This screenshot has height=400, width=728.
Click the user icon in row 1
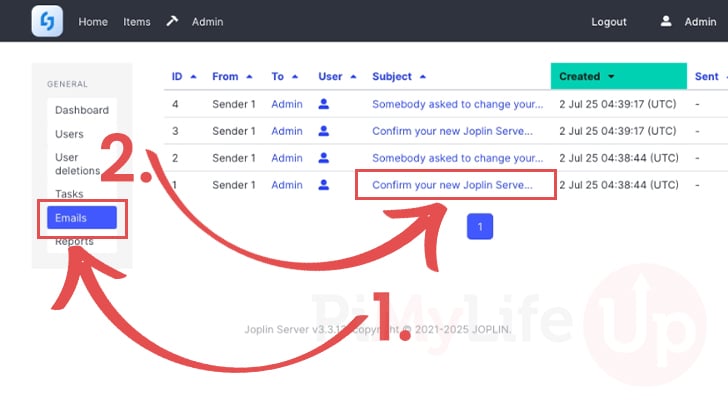324,185
